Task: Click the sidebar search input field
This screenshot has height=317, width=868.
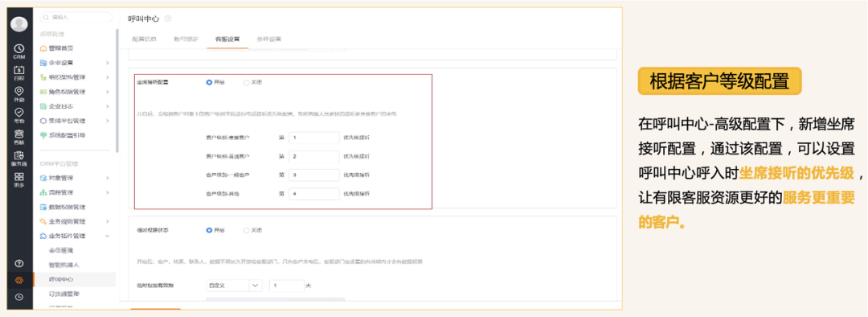Action: [76, 17]
